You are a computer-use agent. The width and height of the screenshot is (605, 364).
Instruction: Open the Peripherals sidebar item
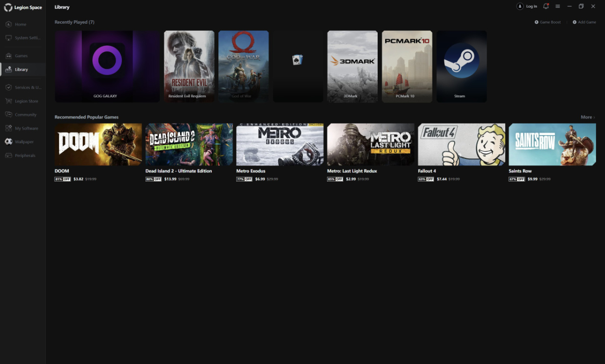point(23,155)
